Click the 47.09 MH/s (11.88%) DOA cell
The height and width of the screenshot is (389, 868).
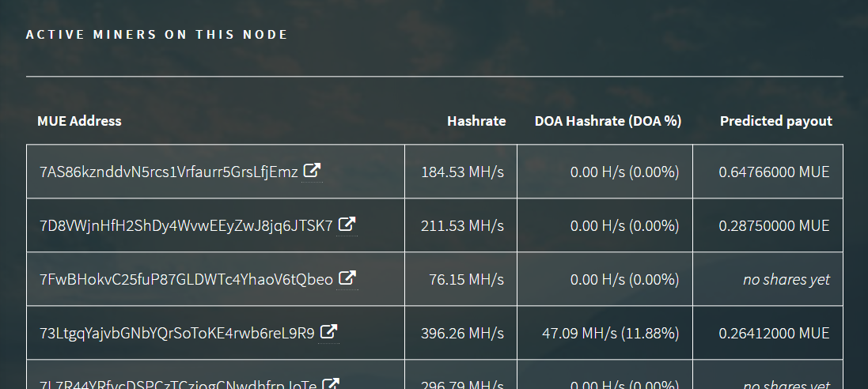pos(605,333)
